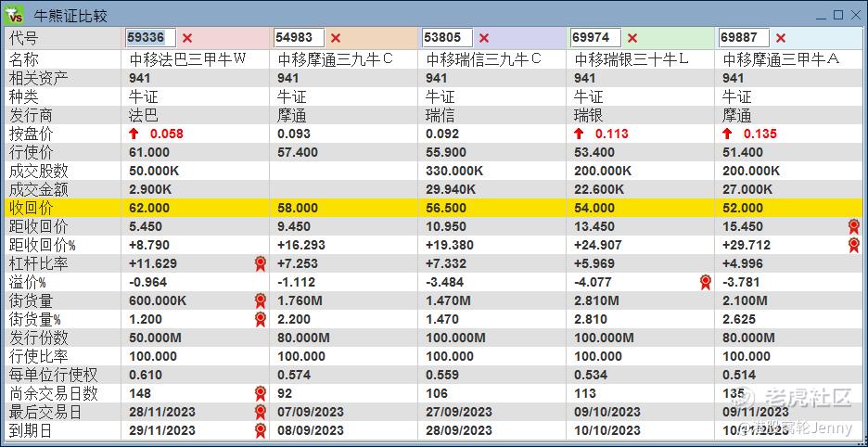Click the call price value 58.000
The height and width of the screenshot is (447, 868).
[298, 209]
